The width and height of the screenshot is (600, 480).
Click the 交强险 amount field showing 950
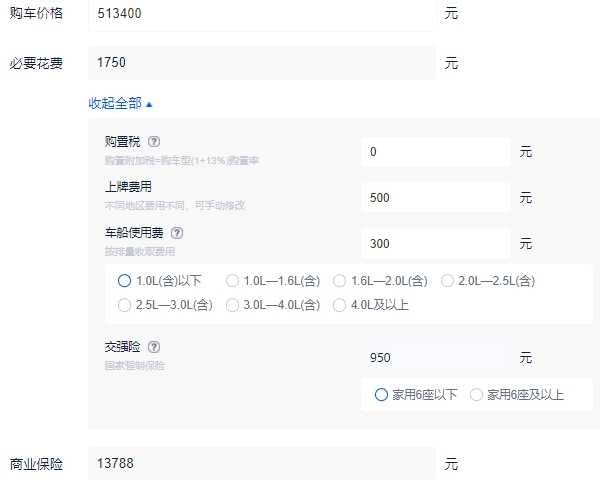[x=435, y=357]
